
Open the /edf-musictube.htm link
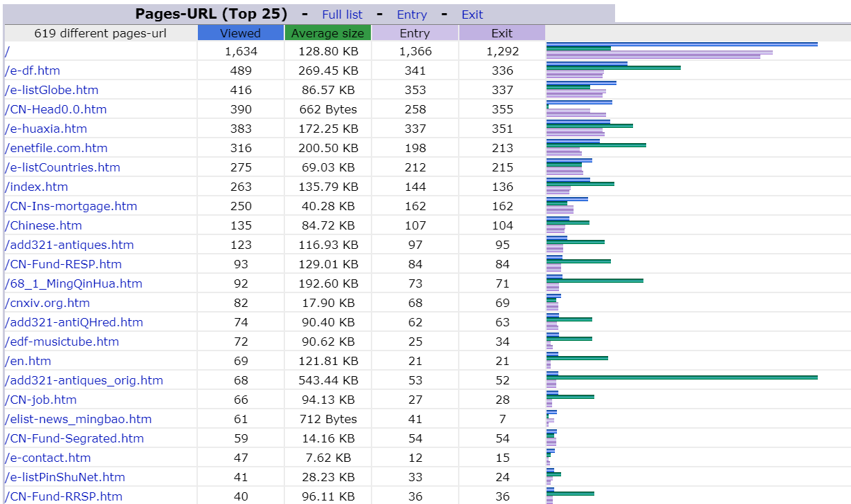click(62, 342)
